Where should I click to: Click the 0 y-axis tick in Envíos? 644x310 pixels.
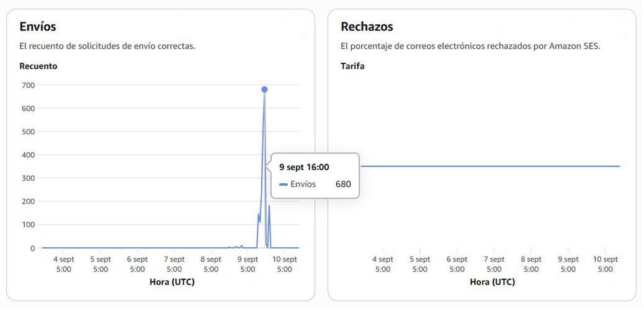32,248
